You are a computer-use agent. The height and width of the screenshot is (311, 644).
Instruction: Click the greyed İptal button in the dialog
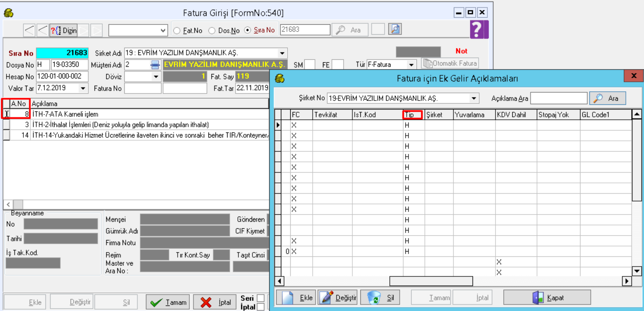pos(472,297)
